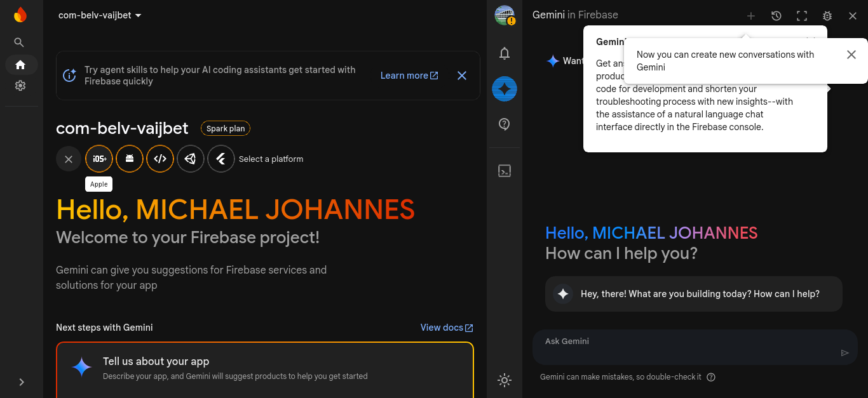Select the Apple iOS platform icon

coord(99,159)
